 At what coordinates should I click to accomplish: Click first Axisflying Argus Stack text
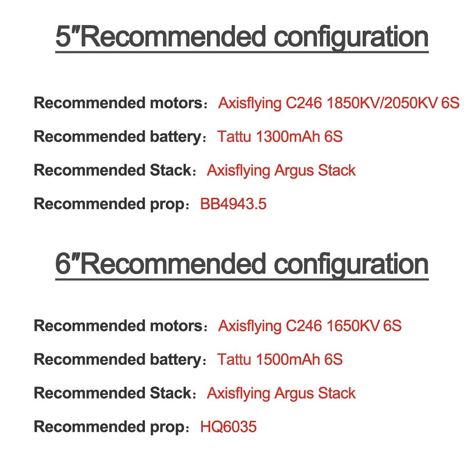coord(281,171)
